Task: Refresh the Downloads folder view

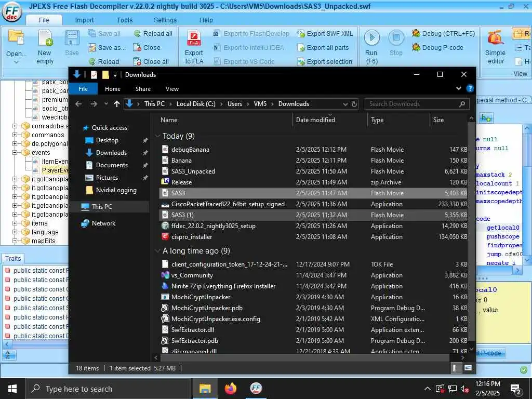Action: (354, 104)
